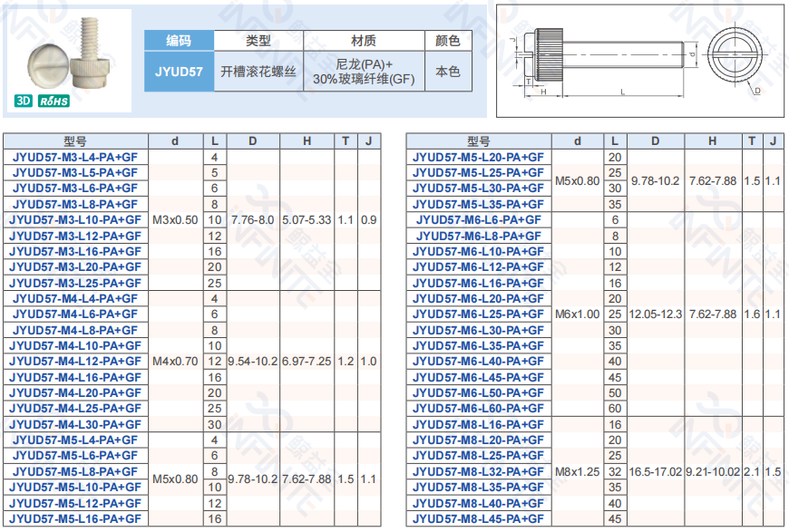The height and width of the screenshot is (532, 789).
Task: Click the 材质 column header
Action: [x=364, y=41]
